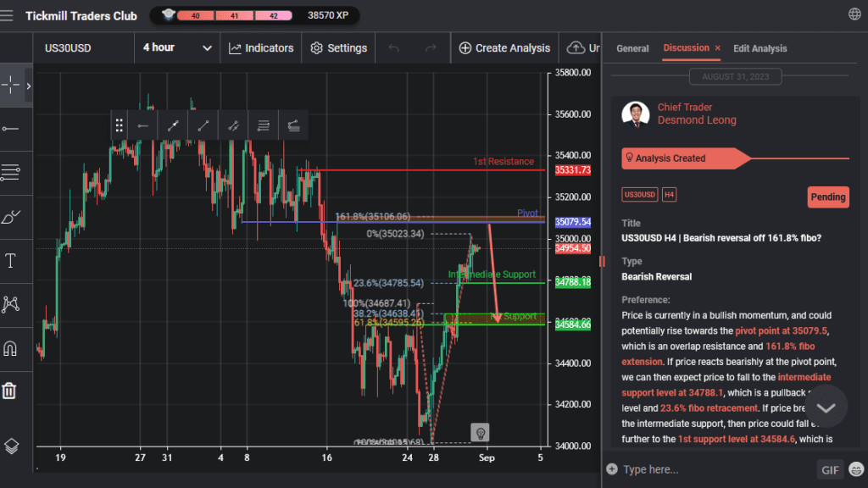The image size is (868, 488).
Task: Switch to the General tab
Action: (x=632, y=48)
